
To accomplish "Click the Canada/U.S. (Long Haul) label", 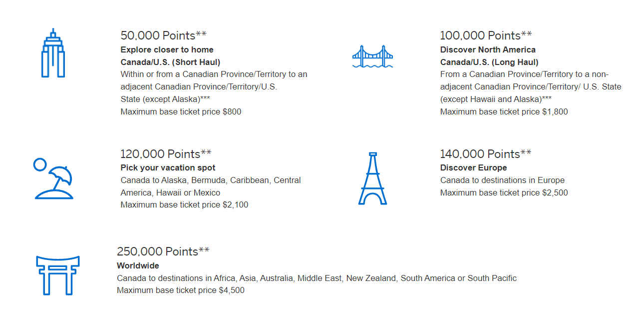I will click(489, 62).
